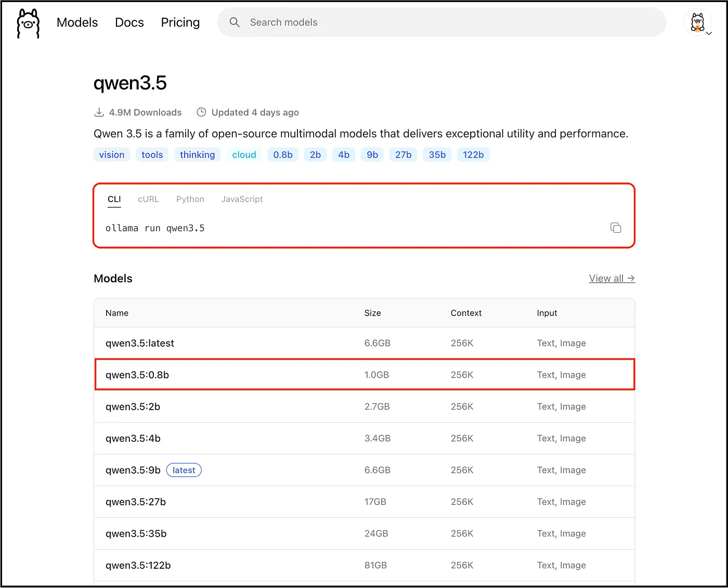Screen dimensions: 728x588
Task: Open the View all models link
Action: tap(612, 278)
